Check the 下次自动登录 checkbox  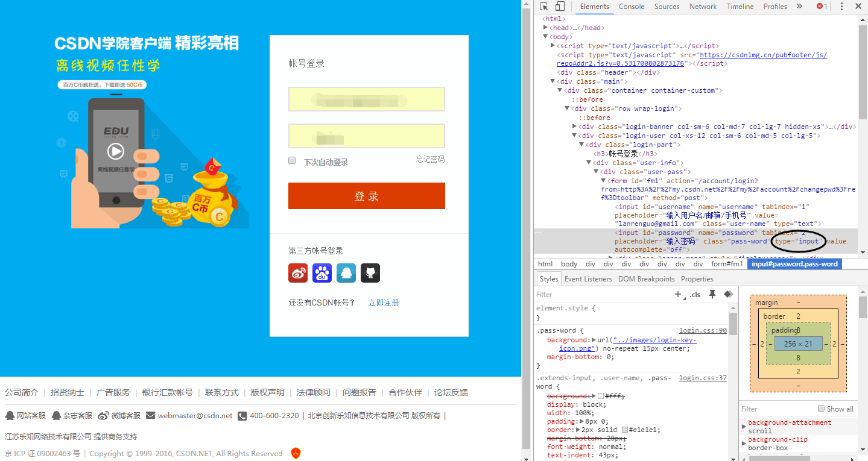pos(292,160)
